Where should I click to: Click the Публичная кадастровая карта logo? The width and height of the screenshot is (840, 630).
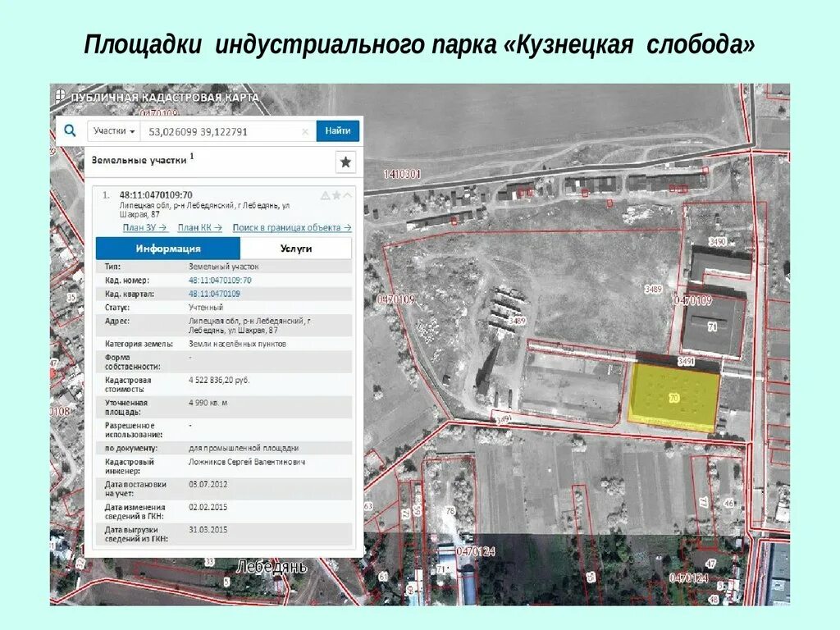[158, 97]
